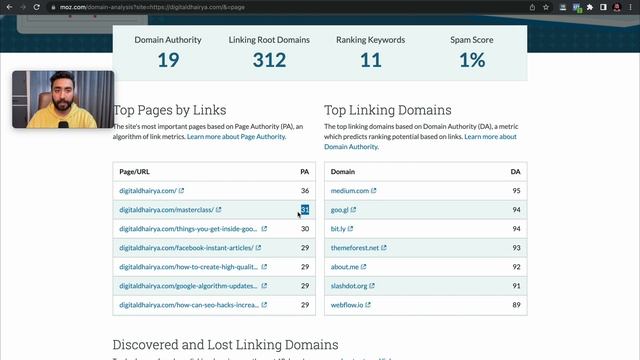Click the highlighted PA value 31
640x360 pixels.
point(305,209)
